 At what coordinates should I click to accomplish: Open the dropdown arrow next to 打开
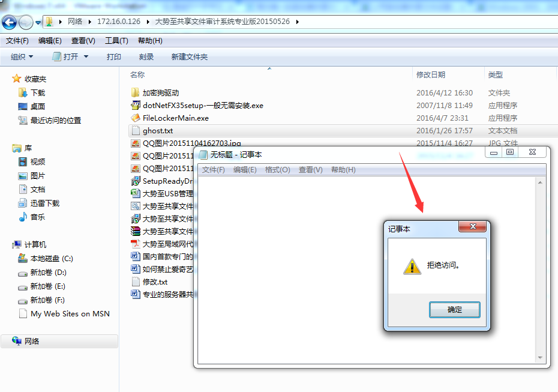click(86, 56)
